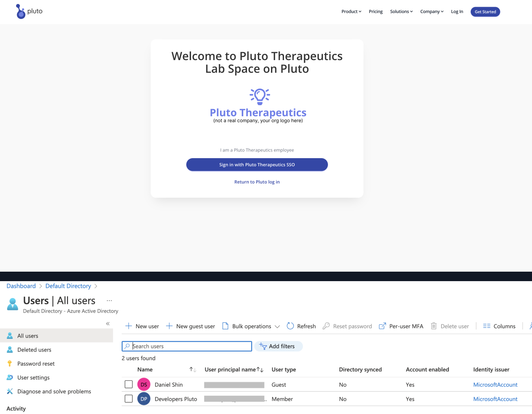Open Deleted users in sidebar
Image resolution: width=532 pixels, height=414 pixels.
(34, 350)
